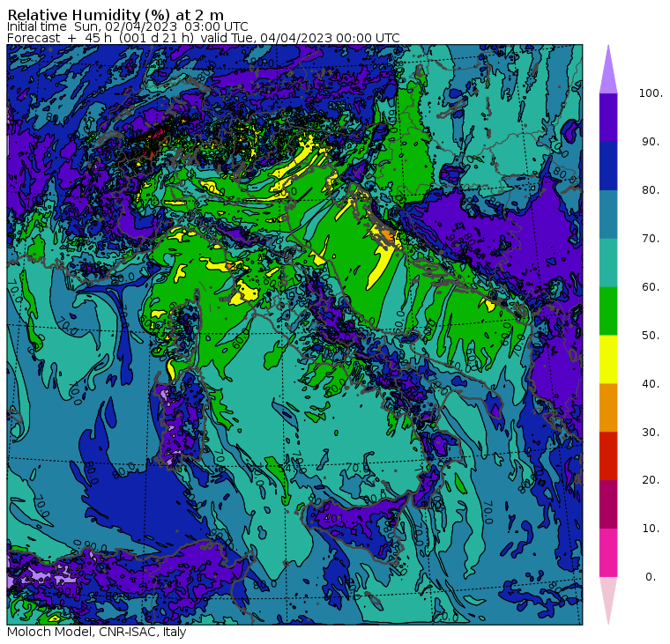Click the dark magenta 10–20 colorbar segment
Viewport: 670px width, 644px height.
[608, 504]
